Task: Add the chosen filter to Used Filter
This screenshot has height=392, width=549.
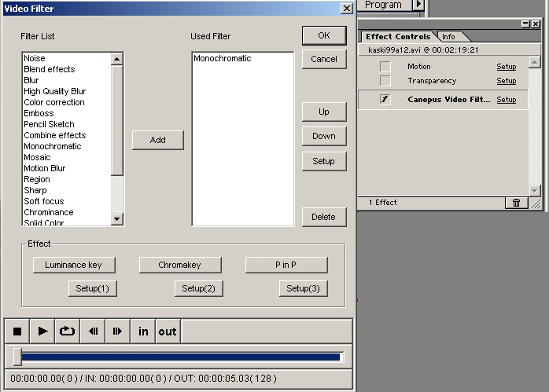Action: tap(158, 141)
